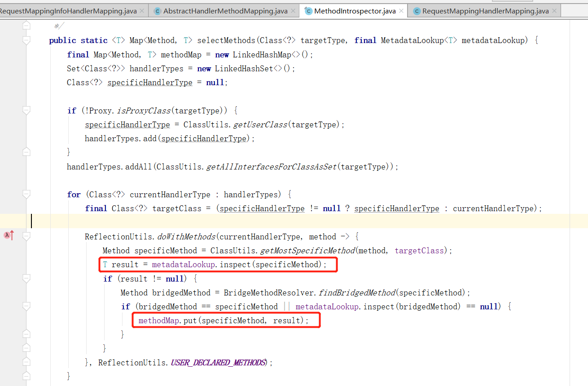Viewport: 588px width, 386px height.
Task: Click the class icon on AbstractHandlerMethodMapping.java tab
Action: [158, 11]
